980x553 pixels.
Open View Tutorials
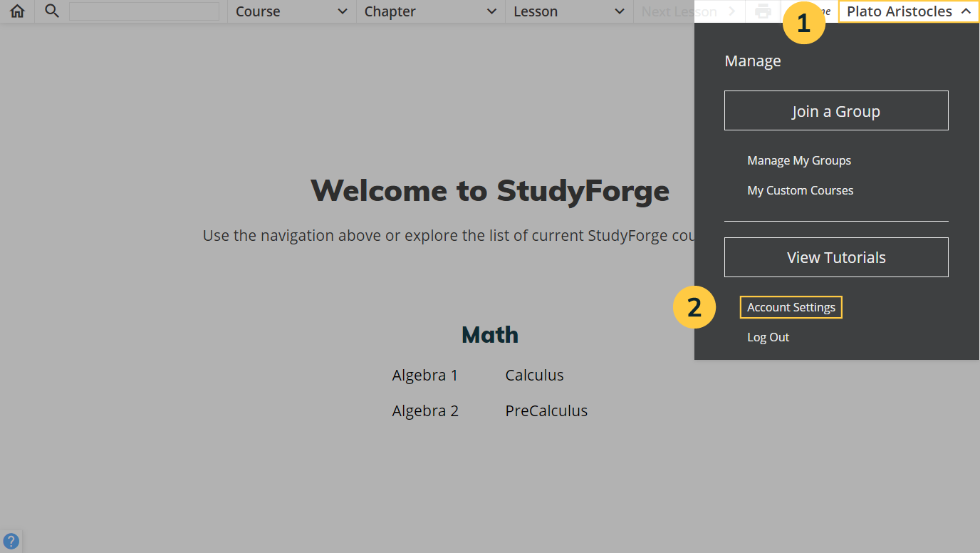click(835, 257)
